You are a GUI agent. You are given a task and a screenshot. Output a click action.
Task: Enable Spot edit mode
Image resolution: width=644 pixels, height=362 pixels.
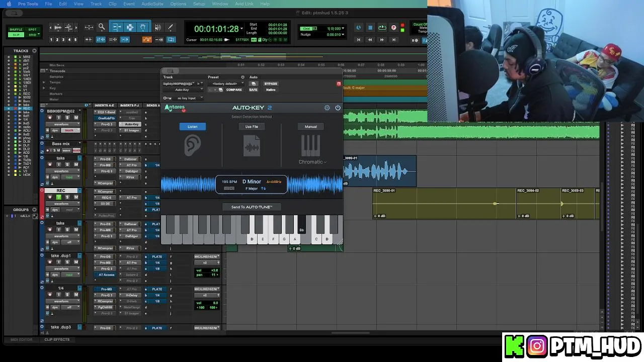(32, 30)
